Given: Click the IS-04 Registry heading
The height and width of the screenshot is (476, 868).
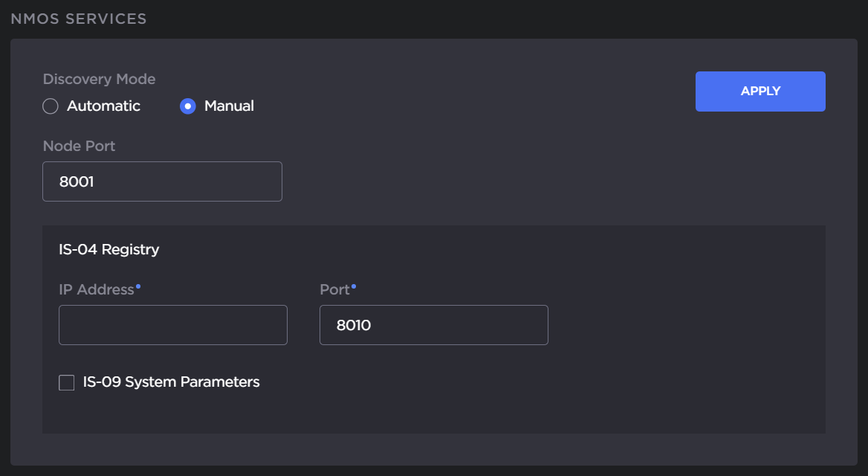Looking at the screenshot, I should pyautogui.click(x=108, y=250).
